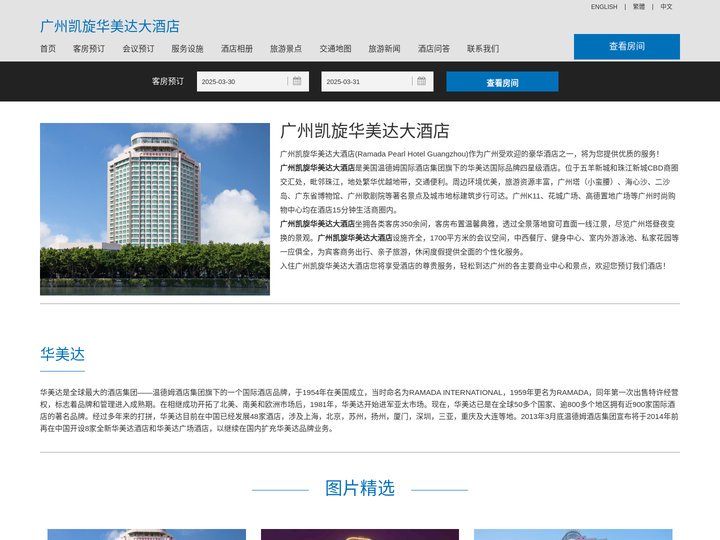Click the 广州凯旋华美达大酒店 site title logo

(x=110, y=27)
